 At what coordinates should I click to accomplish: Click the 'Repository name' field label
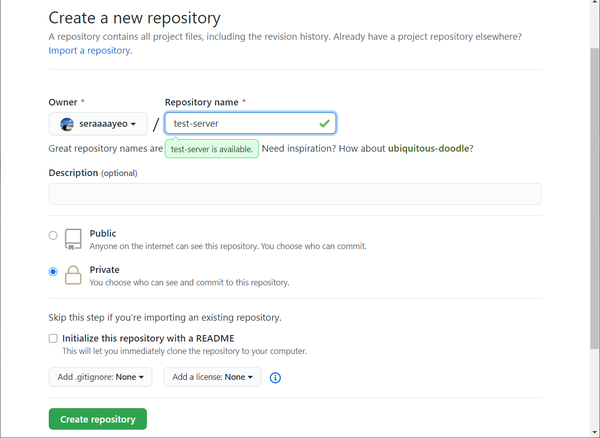tap(202, 102)
